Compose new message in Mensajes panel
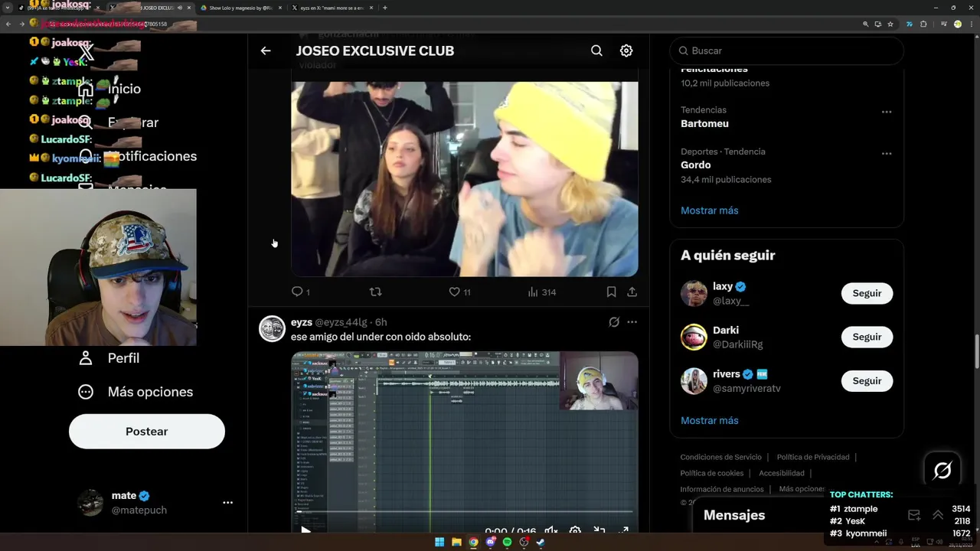980x551 pixels. (913, 515)
